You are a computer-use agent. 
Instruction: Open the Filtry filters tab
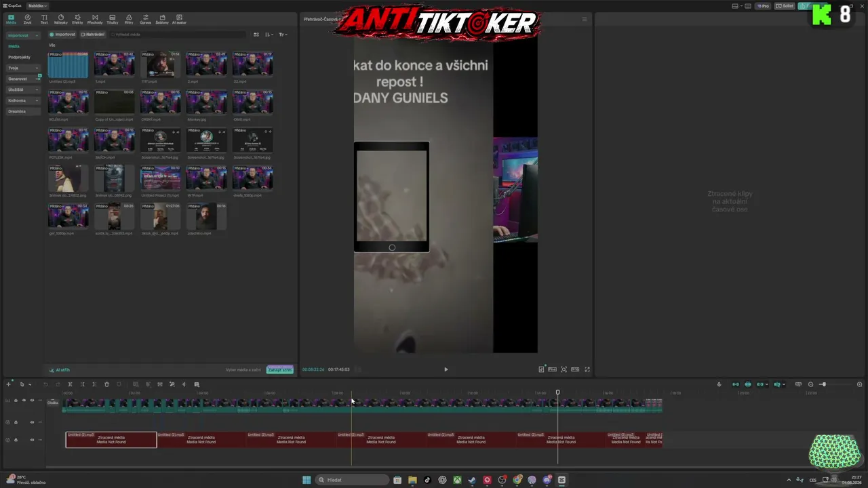(129, 20)
